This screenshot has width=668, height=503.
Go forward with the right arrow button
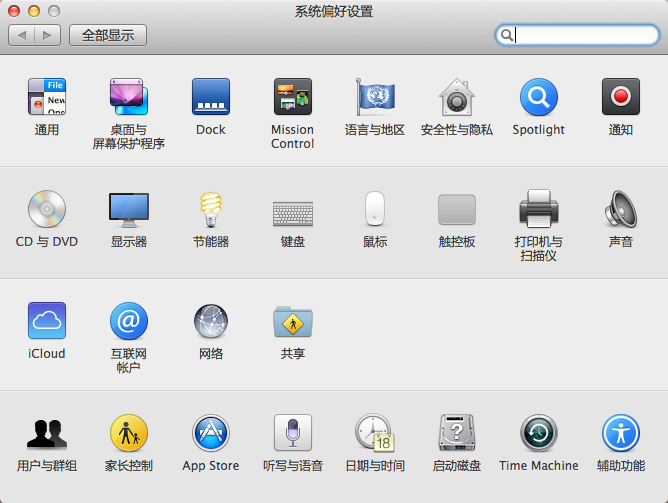(x=47, y=35)
